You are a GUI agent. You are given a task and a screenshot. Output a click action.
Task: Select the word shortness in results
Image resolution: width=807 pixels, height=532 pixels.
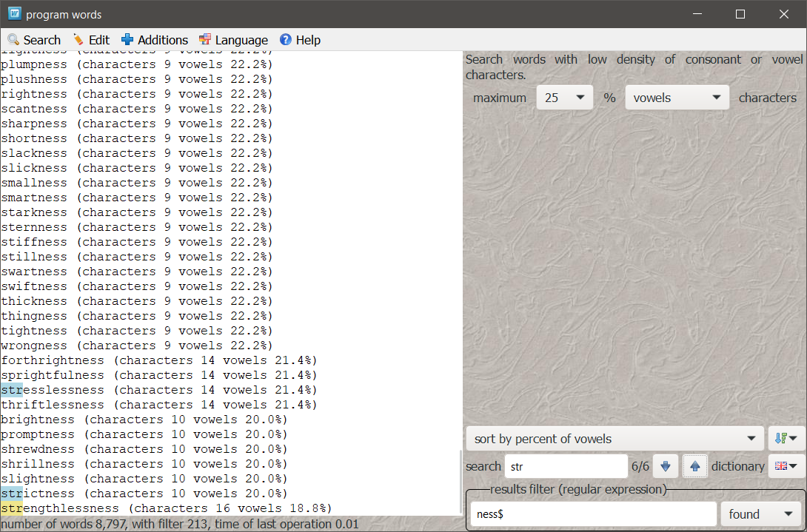point(34,139)
